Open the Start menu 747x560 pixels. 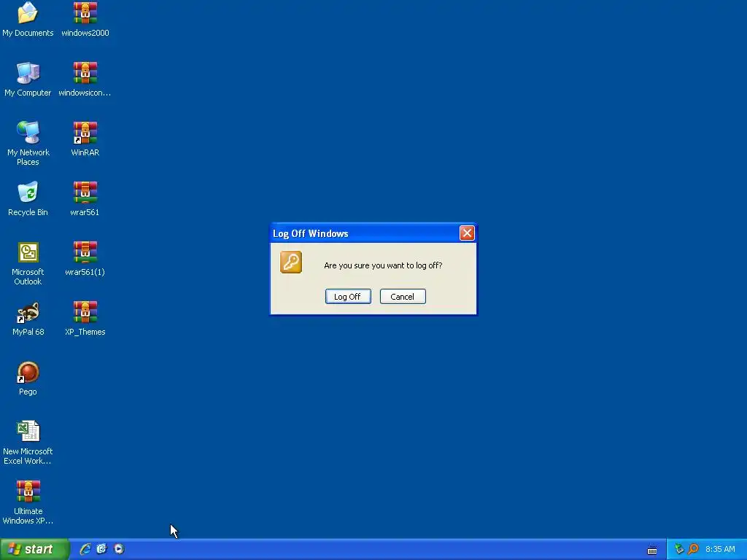34,549
